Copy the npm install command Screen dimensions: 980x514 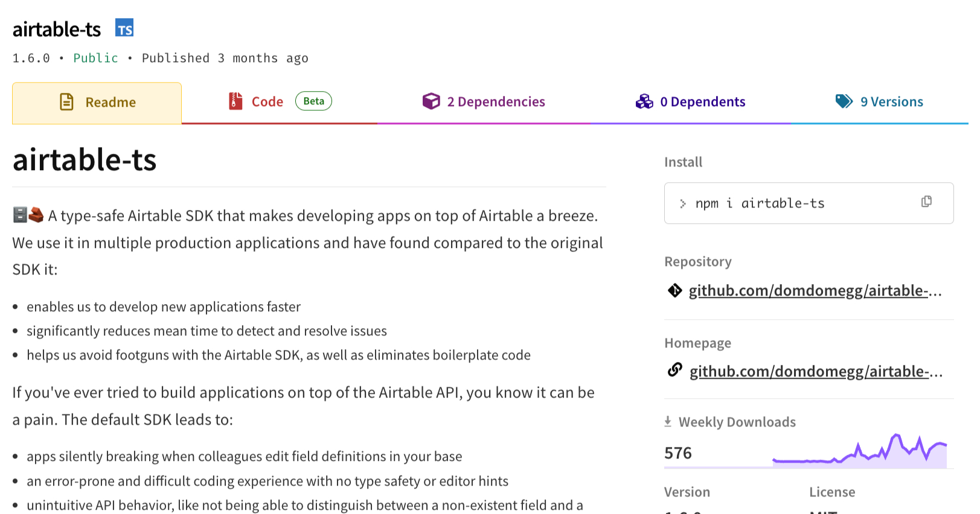[926, 202]
